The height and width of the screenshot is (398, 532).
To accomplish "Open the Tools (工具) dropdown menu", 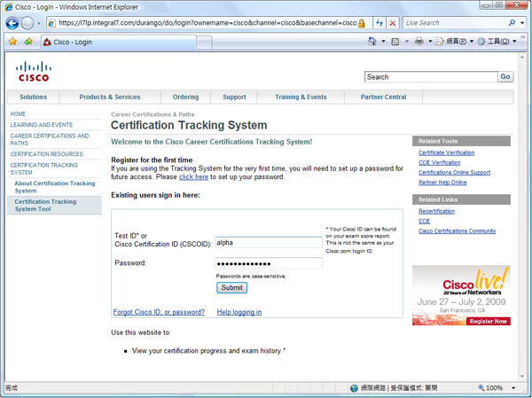I will (498, 41).
